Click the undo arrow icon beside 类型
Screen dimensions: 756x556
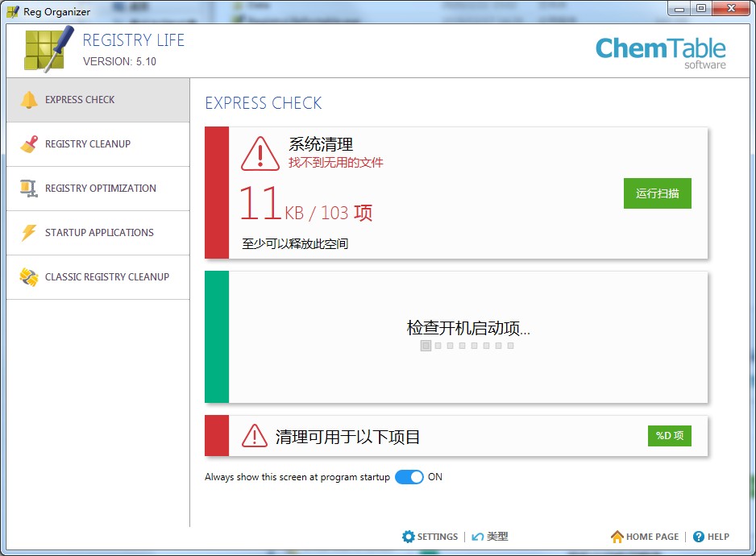(477, 537)
